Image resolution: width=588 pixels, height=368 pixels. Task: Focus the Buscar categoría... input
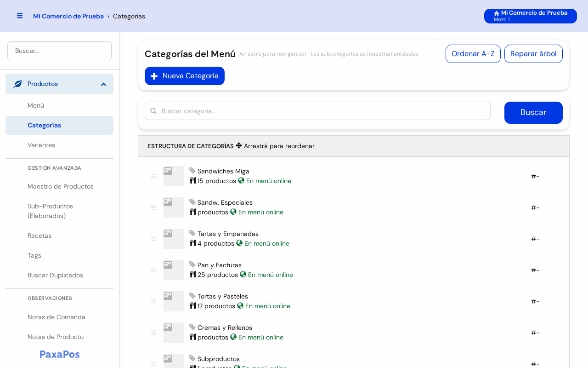click(x=317, y=111)
